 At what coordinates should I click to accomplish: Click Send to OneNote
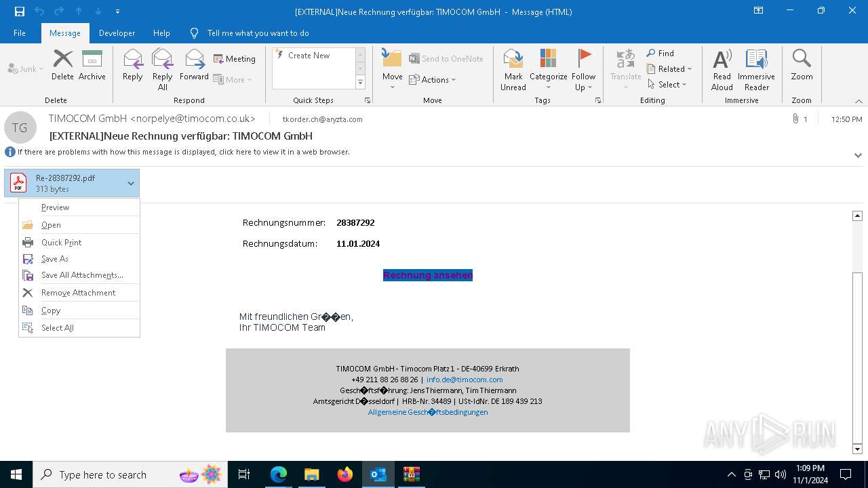[446, 59]
